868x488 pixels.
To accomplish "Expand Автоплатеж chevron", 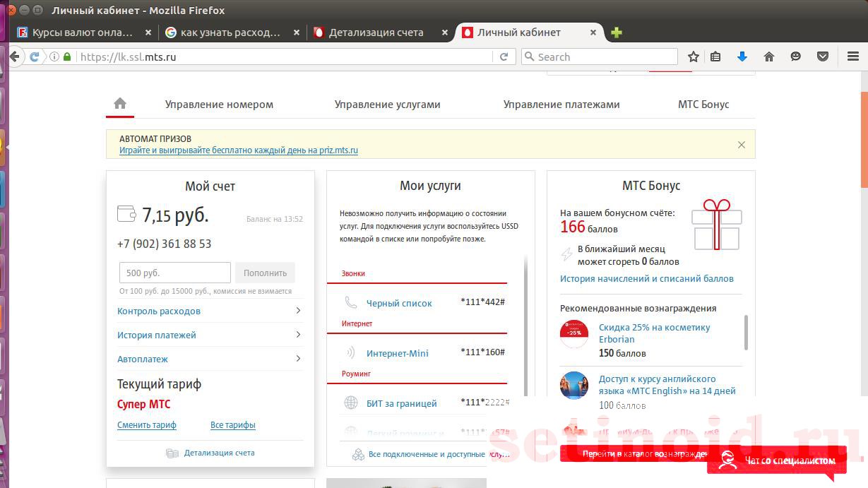I will (x=298, y=358).
